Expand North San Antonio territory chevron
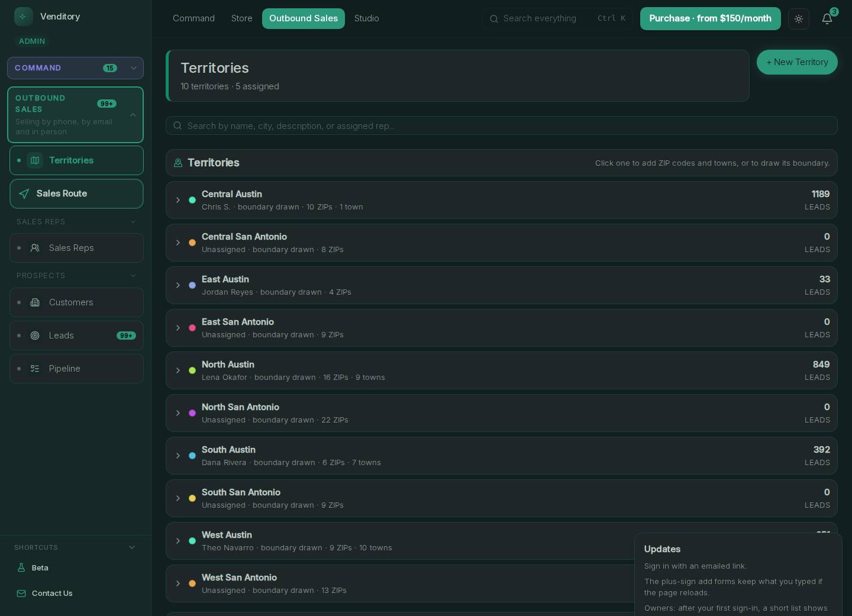Screen dimensions: 852x616 [178, 413]
